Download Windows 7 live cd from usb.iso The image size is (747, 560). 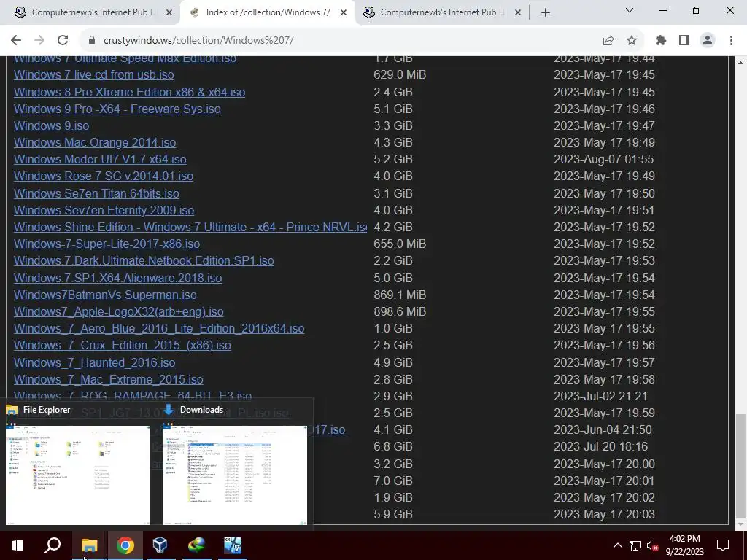(x=94, y=75)
